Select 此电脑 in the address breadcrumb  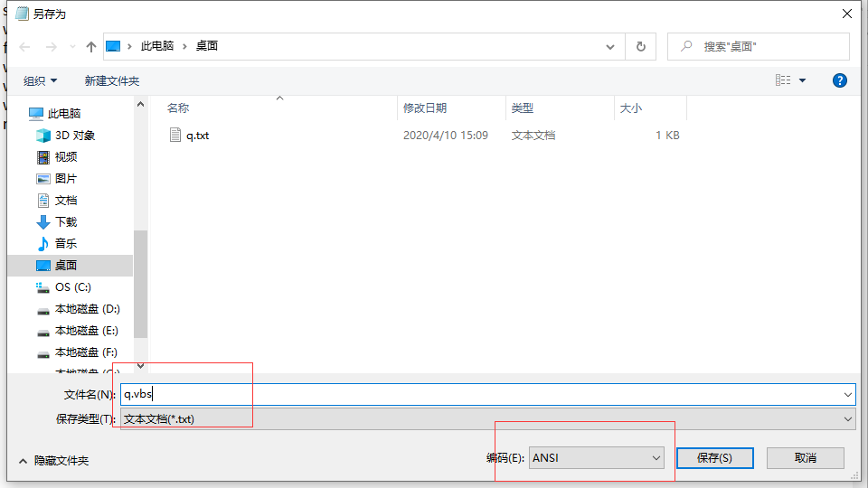[157, 46]
